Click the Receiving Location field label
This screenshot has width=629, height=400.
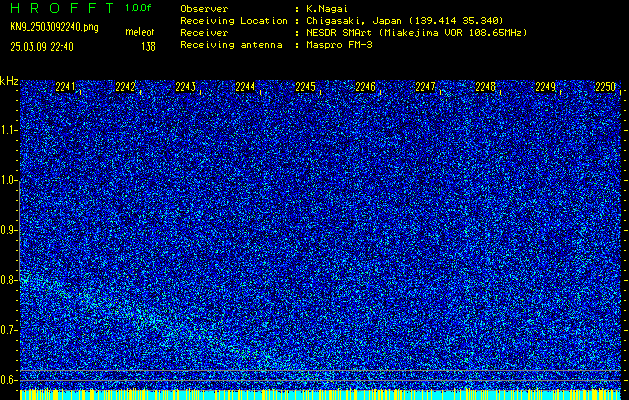[234, 21]
